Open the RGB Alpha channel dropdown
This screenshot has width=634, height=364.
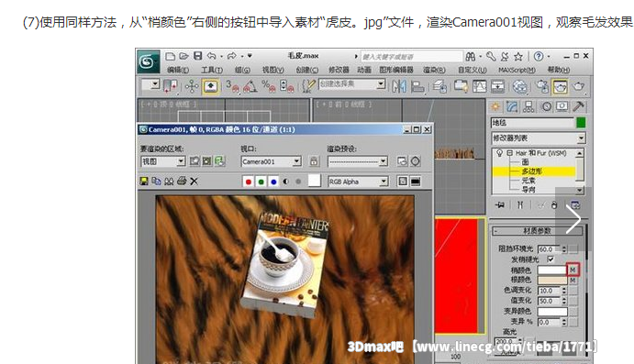358,182
